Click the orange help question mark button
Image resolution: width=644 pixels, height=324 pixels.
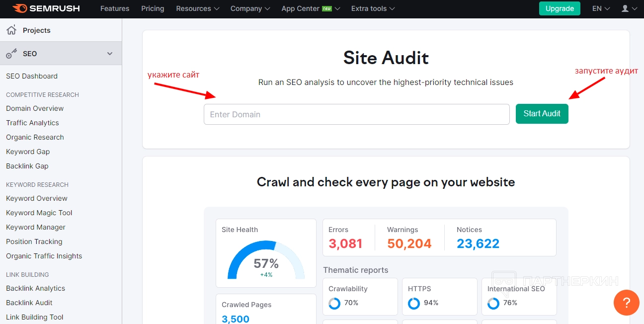pyautogui.click(x=626, y=303)
